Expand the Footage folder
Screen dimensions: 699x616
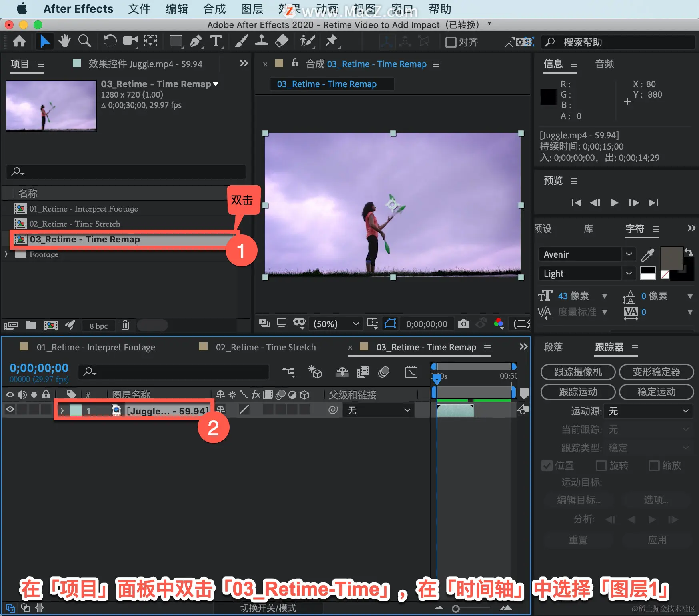6,254
